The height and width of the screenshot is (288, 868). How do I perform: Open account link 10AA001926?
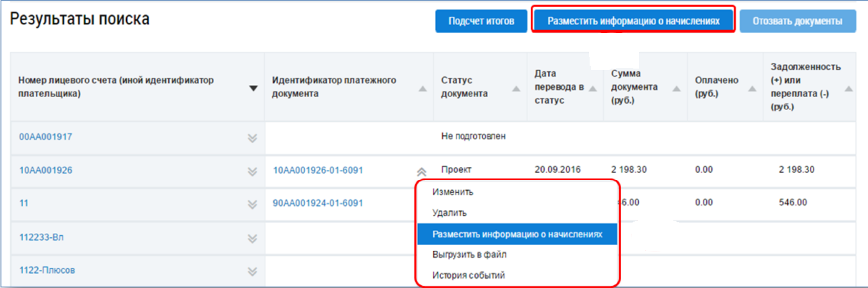click(x=46, y=170)
